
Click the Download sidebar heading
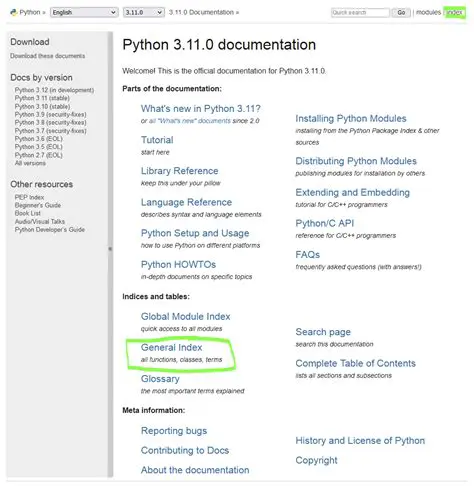(30, 42)
